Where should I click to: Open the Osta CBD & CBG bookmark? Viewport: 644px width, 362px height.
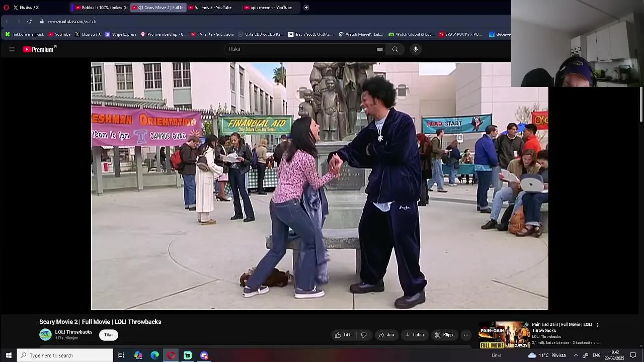[261, 34]
